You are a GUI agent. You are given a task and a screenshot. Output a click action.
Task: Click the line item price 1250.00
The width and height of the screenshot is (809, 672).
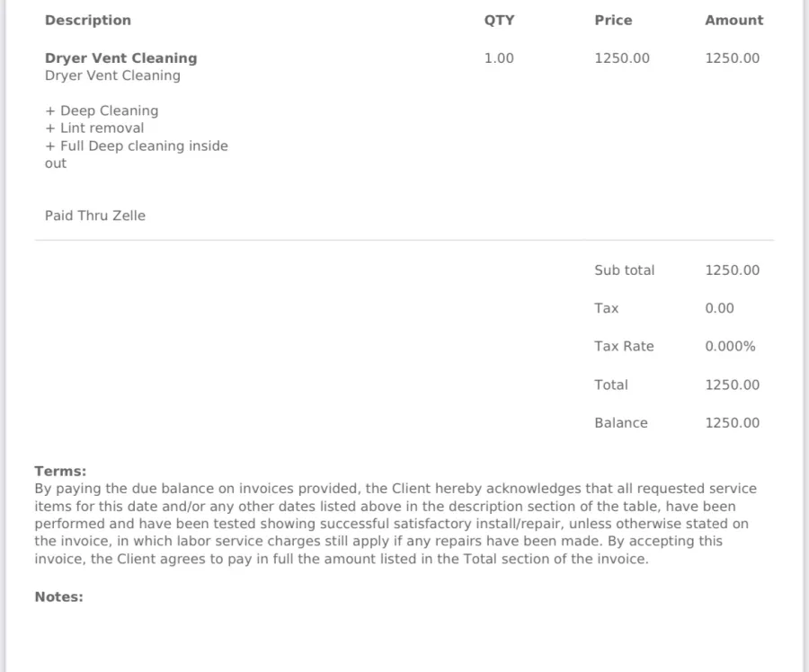[x=622, y=57]
